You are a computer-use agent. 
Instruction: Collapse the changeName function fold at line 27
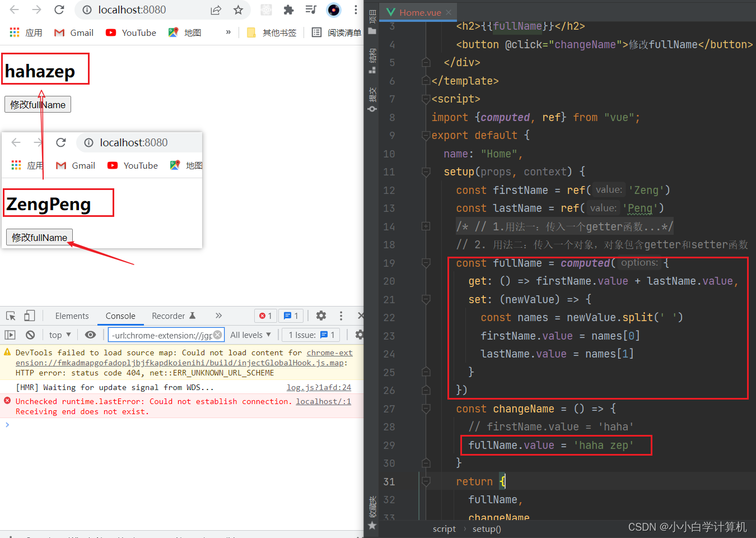point(426,409)
